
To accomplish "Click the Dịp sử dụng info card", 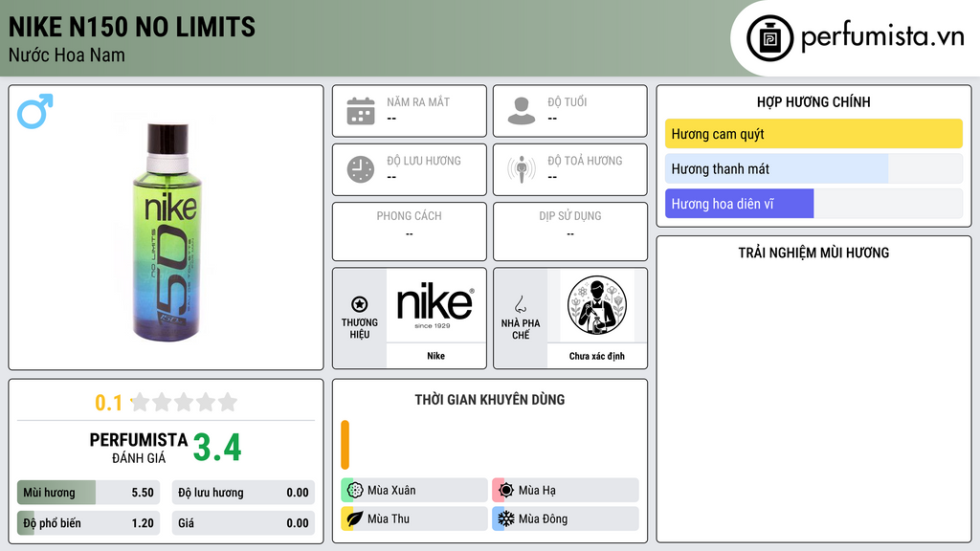I will (570, 231).
